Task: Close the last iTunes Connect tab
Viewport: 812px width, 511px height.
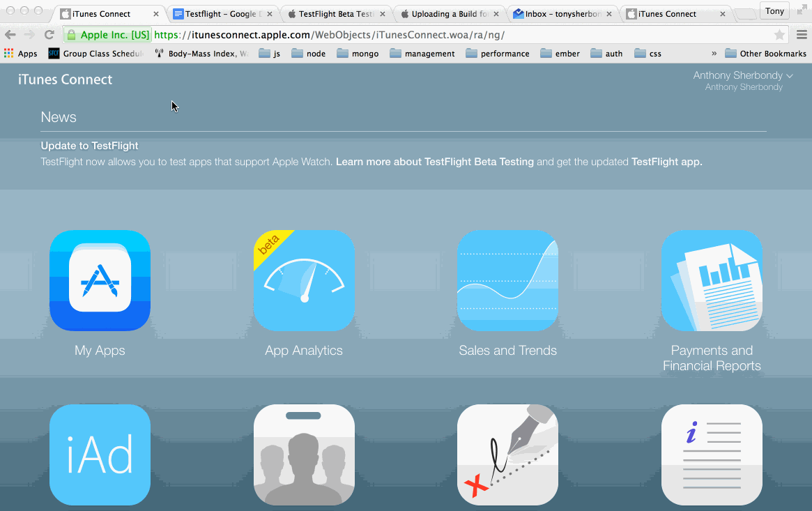Action: point(722,14)
